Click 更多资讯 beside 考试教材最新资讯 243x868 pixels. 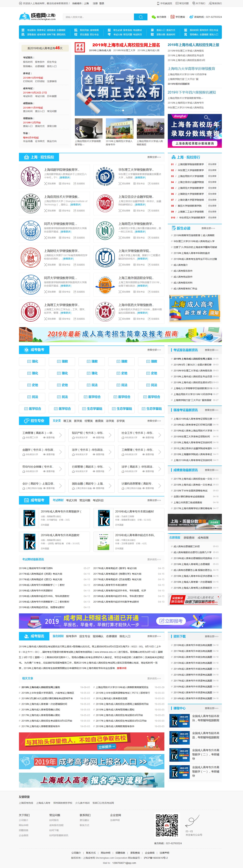click(154, 559)
